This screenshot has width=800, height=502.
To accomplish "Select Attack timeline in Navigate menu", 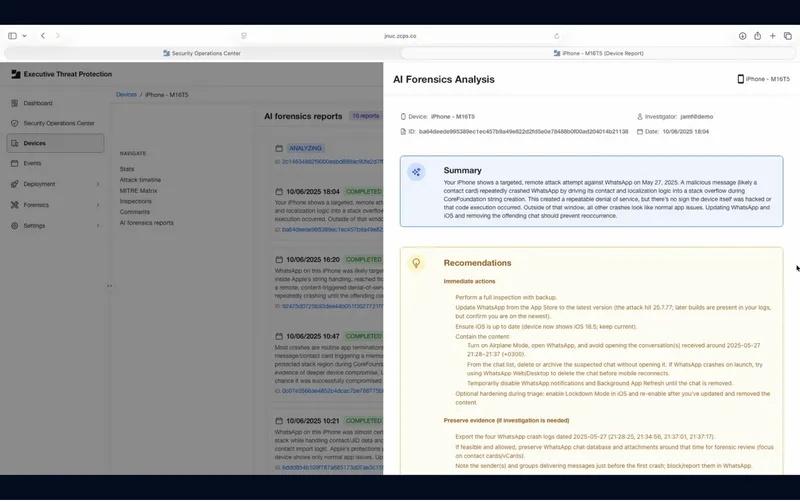I will click(140, 179).
